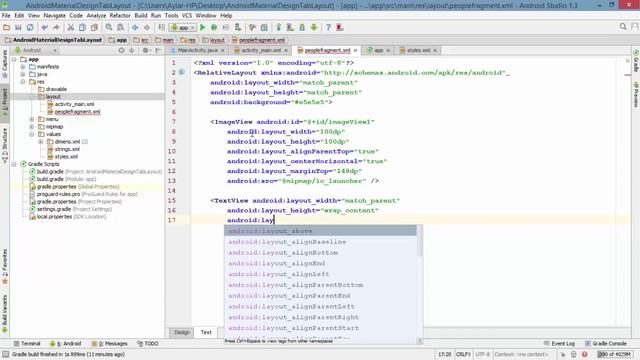This screenshot has width=640, height=360.
Task: Open the Refactor menu
Action: [120, 16]
